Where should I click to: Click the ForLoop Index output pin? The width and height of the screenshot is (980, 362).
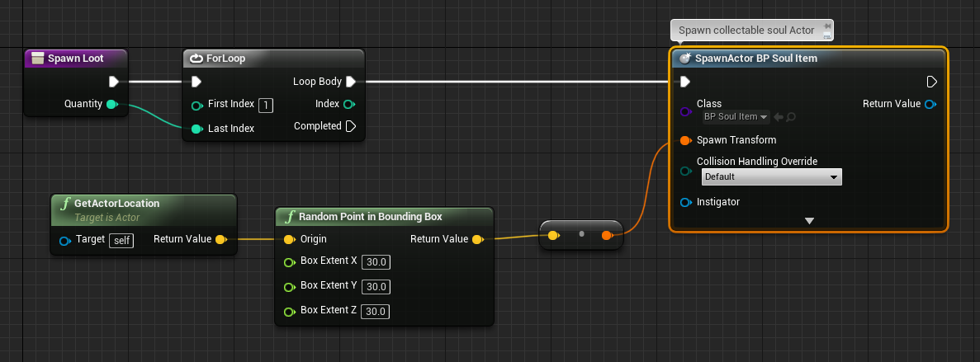[348, 104]
